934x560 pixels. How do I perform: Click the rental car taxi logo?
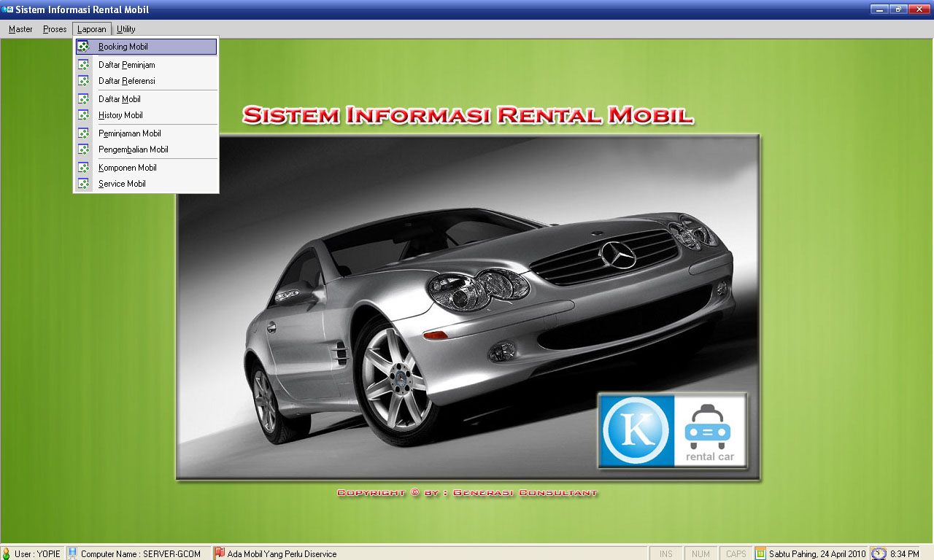[709, 430]
